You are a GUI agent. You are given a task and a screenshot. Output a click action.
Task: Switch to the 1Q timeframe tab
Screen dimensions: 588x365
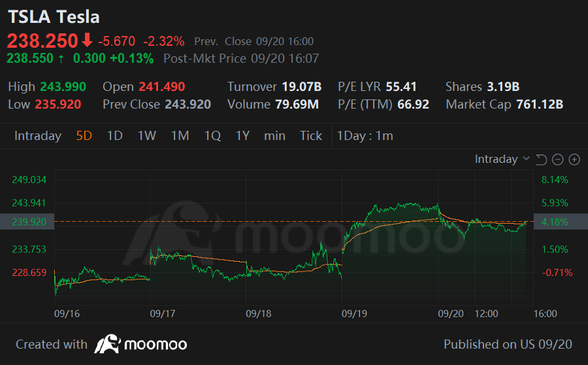pos(212,135)
